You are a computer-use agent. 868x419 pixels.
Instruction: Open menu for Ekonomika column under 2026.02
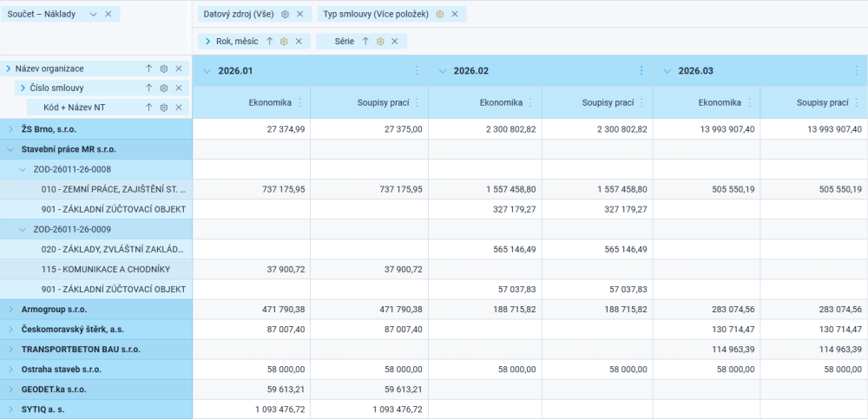click(531, 102)
